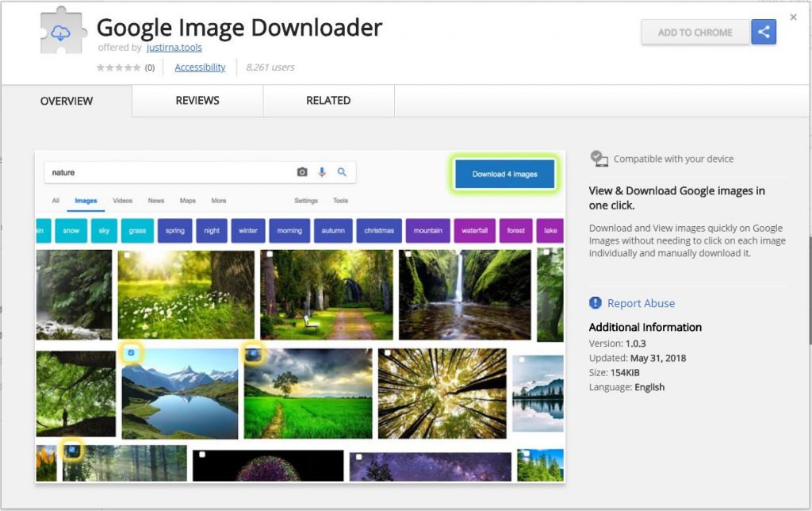Click the magnifying glass search icon
The width and height of the screenshot is (812, 511).
(x=341, y=172)
